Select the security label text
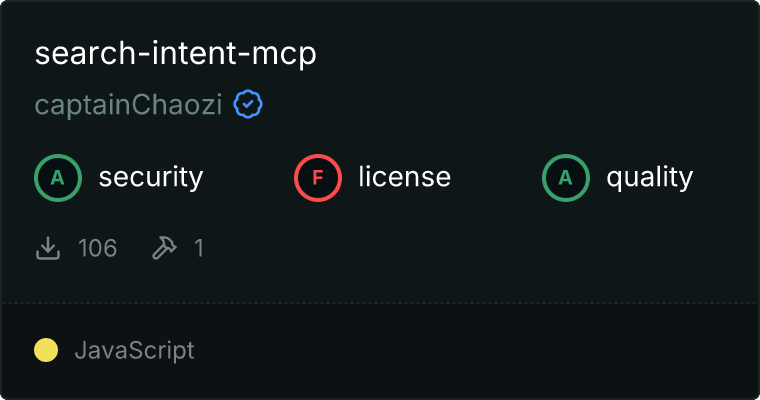This screenshot has width=760, height=400. (x=151, y=177)
